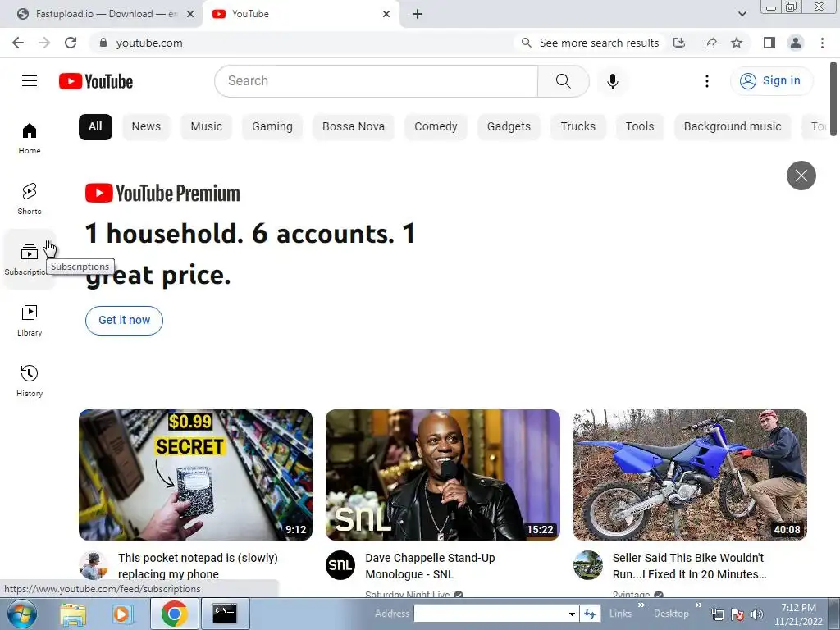Filter by Gaming chip

272,127
